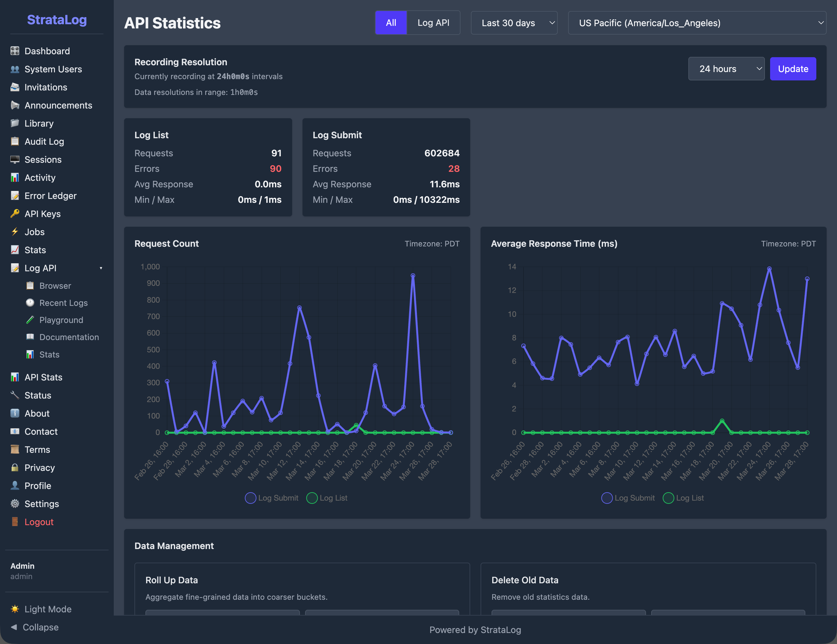Image resolution: width=837 pixels, height=644 pixels.
Task: Switch to the Log API tab
Action: point(433,23)
